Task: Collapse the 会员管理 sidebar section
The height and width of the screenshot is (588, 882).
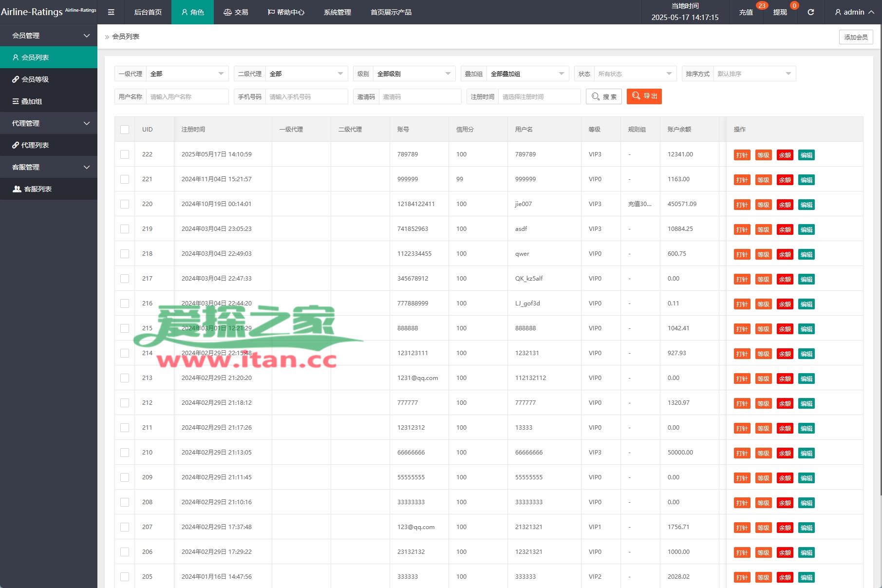Action: [49, 36]
